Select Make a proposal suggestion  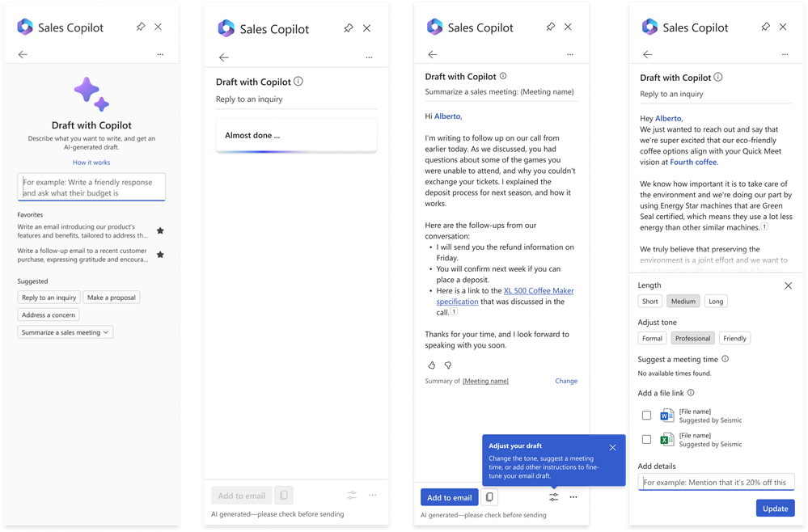coord(112,298)
